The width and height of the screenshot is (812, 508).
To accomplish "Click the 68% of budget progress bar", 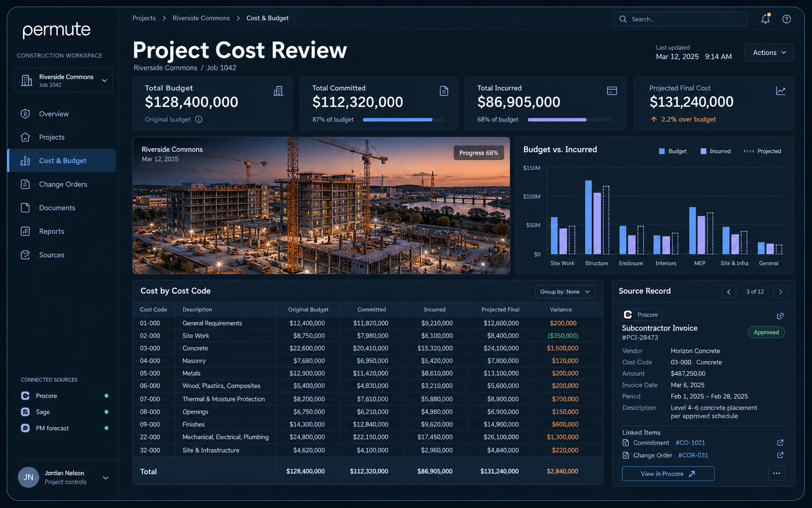I will 570,120.
